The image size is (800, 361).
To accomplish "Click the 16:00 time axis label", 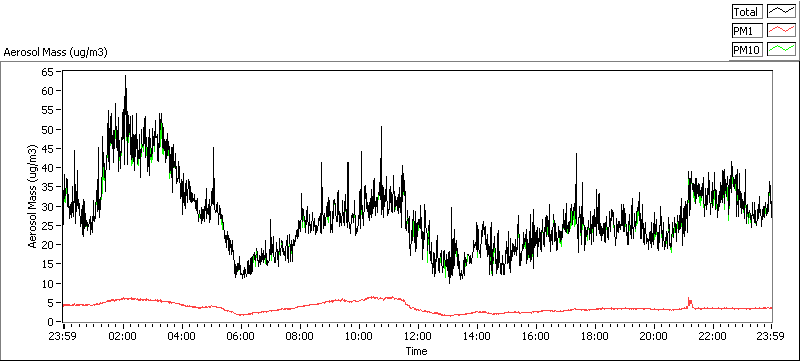I will pyautogui.click(x=536, y=337).
